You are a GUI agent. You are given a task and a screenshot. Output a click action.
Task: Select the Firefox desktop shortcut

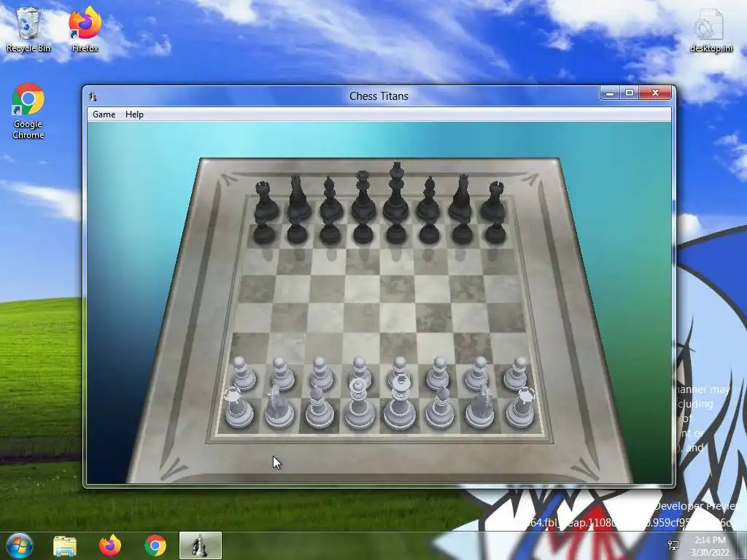(x=85, y=30)
